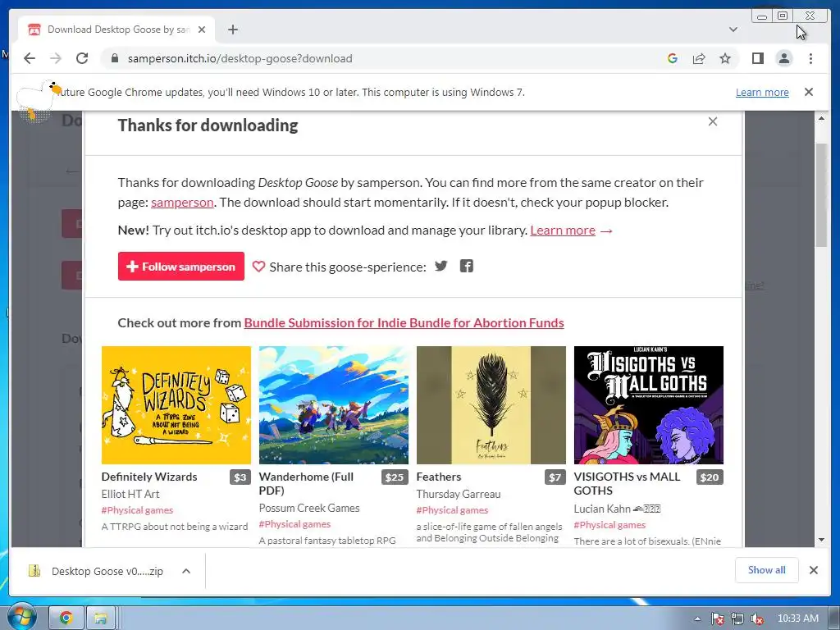This screenshot has height=630, width=840.
Task: Click Chrome icon in taskbar
Action: click(x=66, y=619)
